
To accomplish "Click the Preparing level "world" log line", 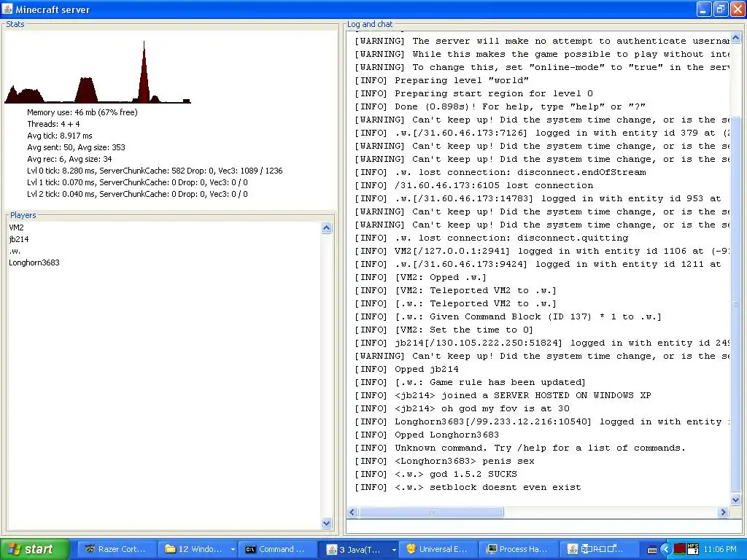I will [441, 80].
